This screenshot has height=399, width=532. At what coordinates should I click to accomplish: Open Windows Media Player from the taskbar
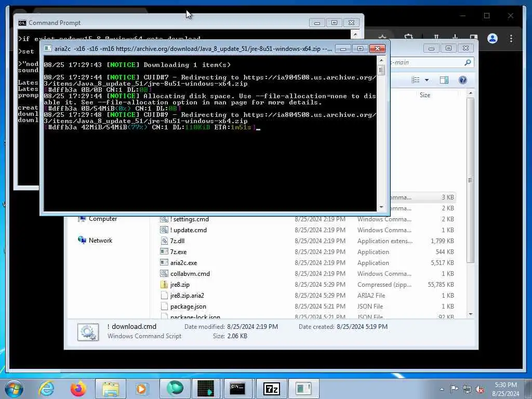[141, 389]
